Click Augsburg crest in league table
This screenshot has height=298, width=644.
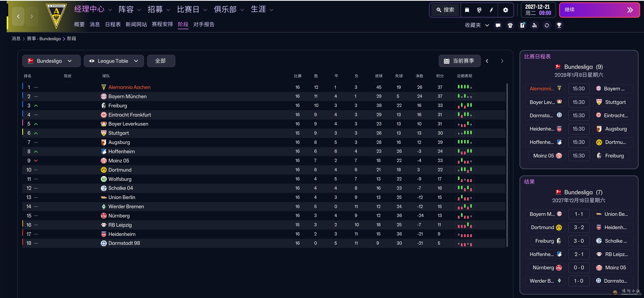pos(104,142)
